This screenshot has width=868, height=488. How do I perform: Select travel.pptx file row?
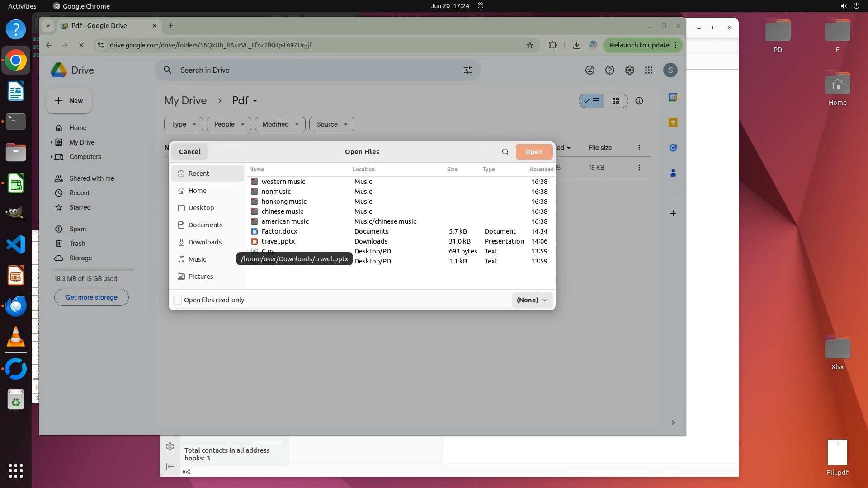point(278,241)
